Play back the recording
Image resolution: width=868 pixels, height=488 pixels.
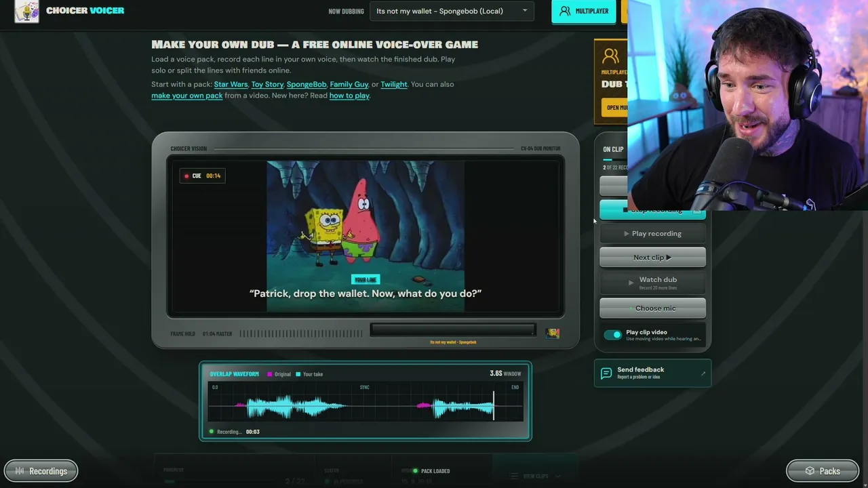(652, 234)
